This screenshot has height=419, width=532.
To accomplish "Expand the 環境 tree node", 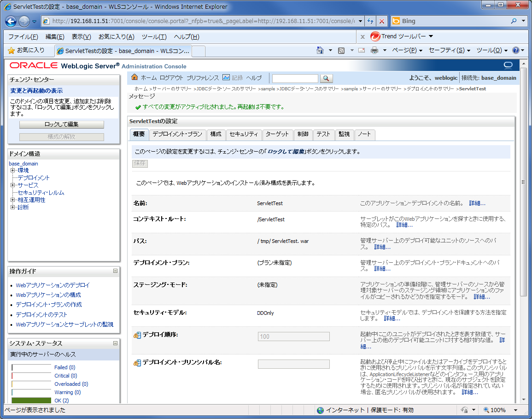I will (x=12, y=170).
